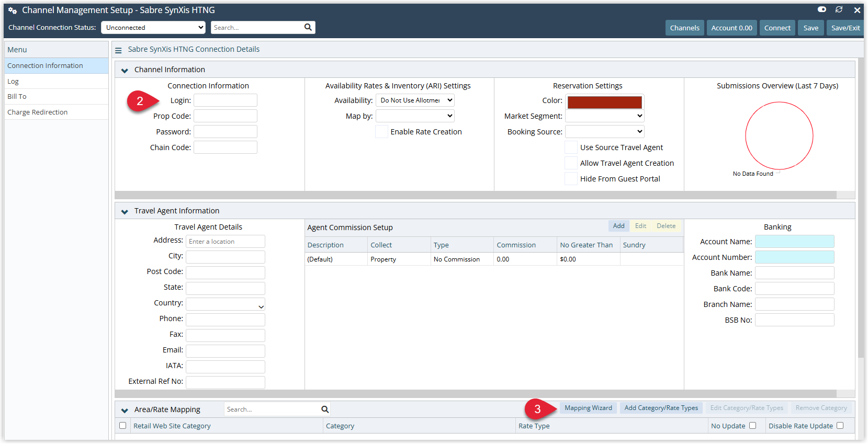Click the External Ref No field
The width and height of the screenshot is (868, 444).
(226, 383)
